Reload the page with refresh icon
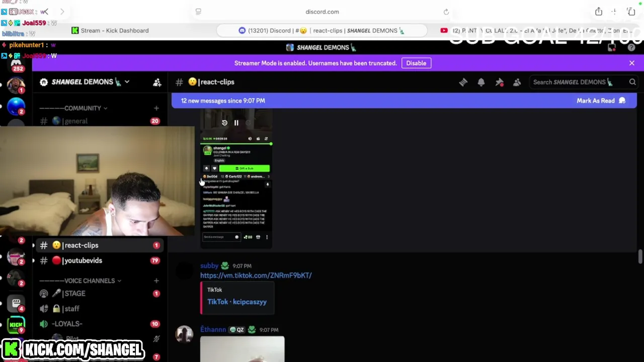The image size is (644, 362). (446, 12)
